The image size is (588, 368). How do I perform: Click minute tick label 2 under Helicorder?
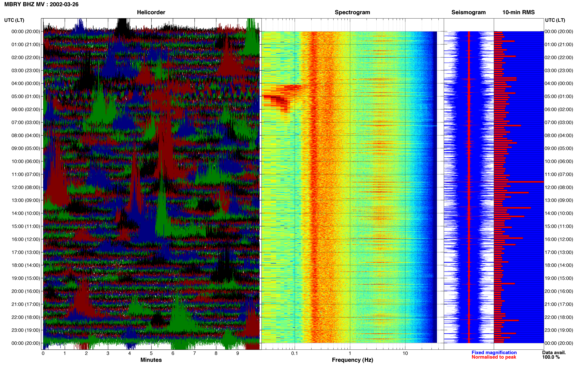click(86, 353)
